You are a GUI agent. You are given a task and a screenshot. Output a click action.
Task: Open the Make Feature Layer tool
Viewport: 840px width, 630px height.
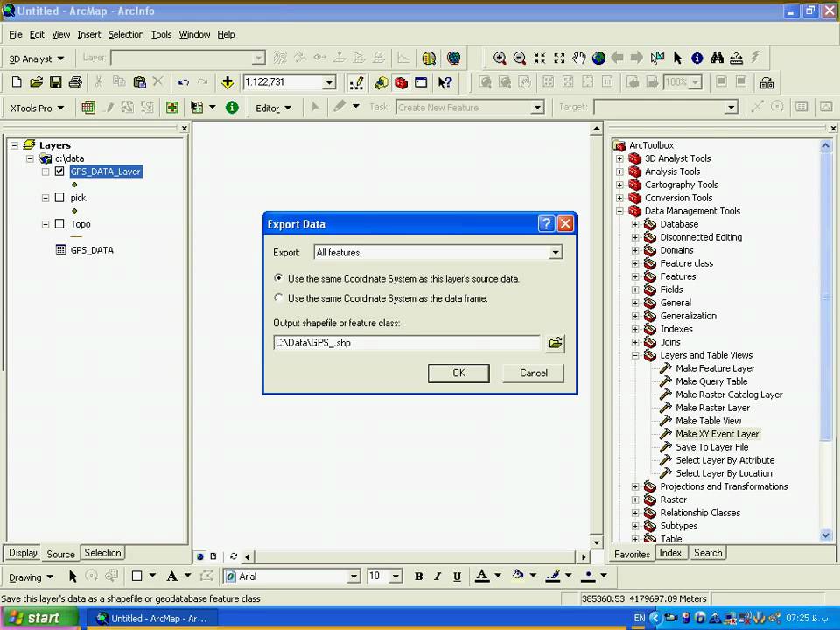(715, 368)
